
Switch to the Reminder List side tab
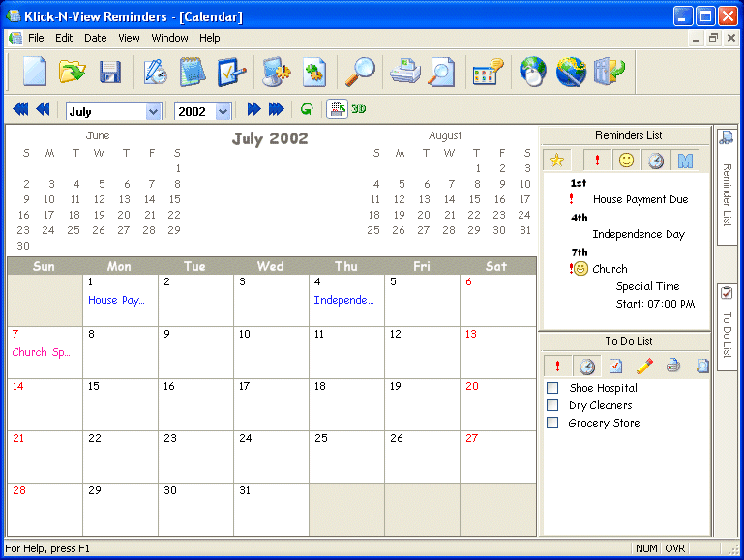(727, 187)
